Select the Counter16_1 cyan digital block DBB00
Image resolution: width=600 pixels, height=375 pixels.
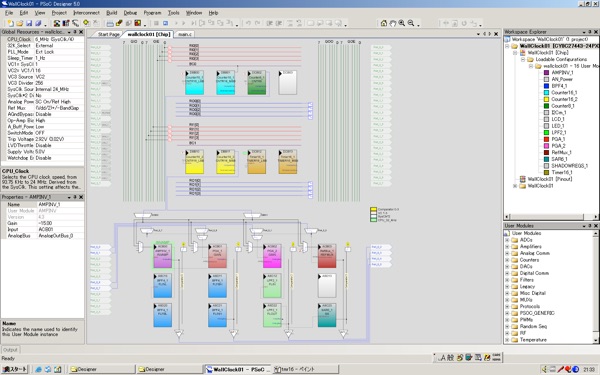(194, 82)
